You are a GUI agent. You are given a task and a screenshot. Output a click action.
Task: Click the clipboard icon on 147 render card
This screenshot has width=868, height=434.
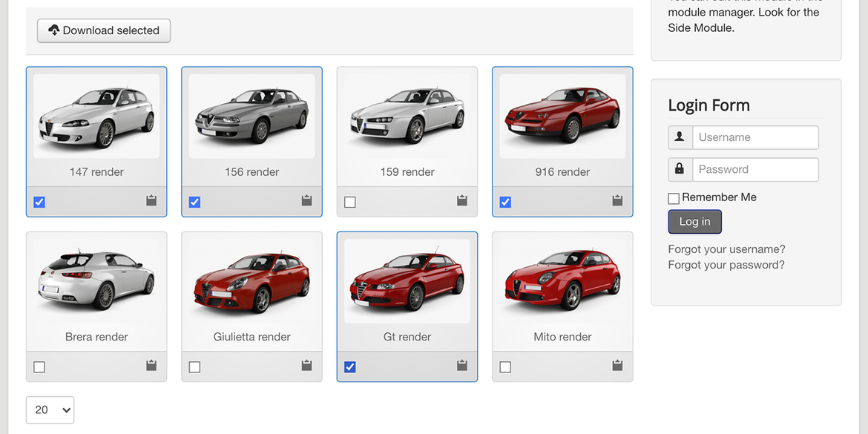coord(151,200)
